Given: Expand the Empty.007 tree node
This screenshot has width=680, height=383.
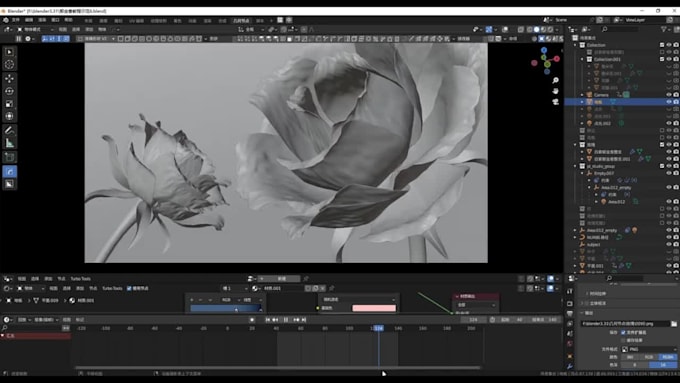Looking at the screenshot, I should point(582,173).
